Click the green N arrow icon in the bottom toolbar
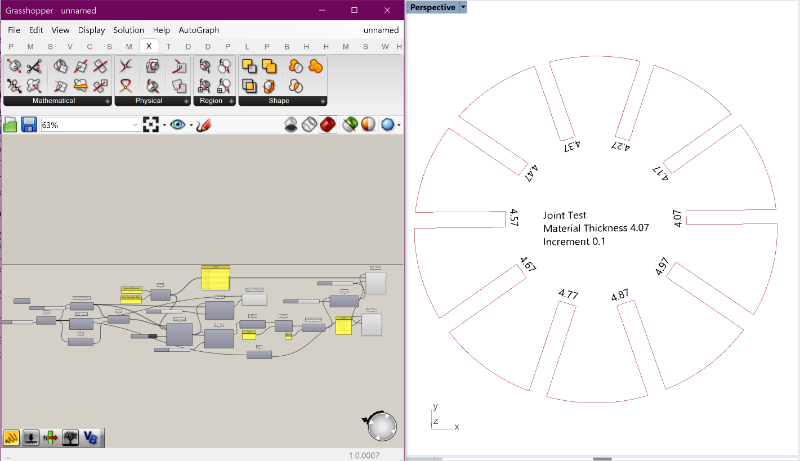The width and height of the screenshot is (800, 461). click(51, 438)
